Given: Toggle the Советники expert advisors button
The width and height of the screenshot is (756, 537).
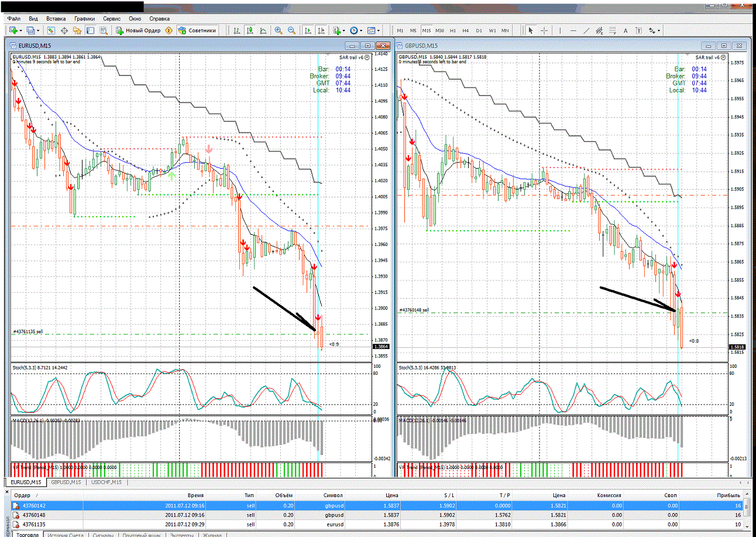Looking at the screenshot, I should (x=198, y=30).
